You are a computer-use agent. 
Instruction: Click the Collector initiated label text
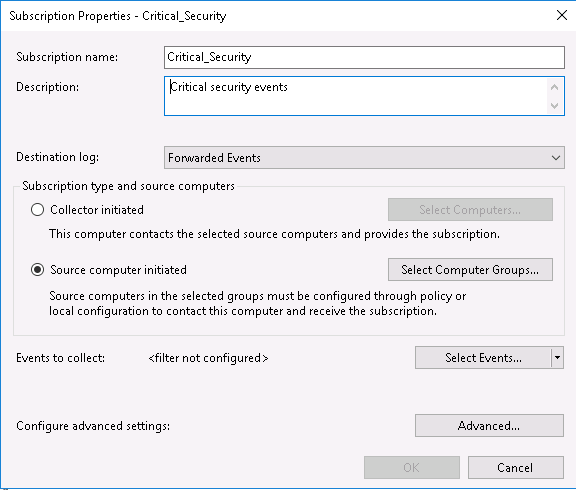97,210
